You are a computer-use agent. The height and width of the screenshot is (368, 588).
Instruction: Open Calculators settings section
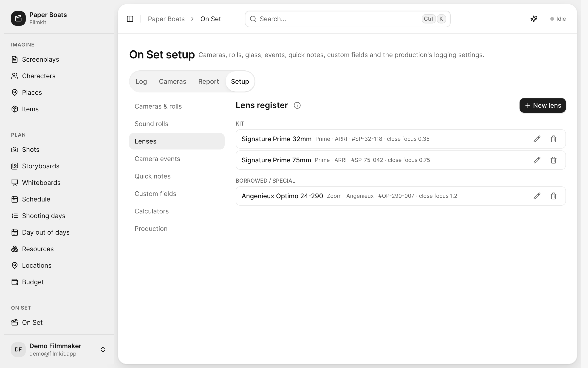(177, 211)
